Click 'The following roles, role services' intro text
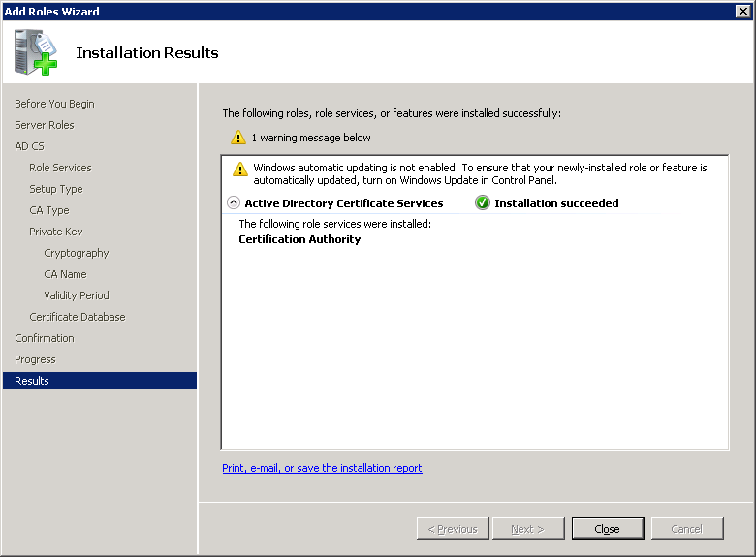The image size is (756, 557). coord(392,113)
